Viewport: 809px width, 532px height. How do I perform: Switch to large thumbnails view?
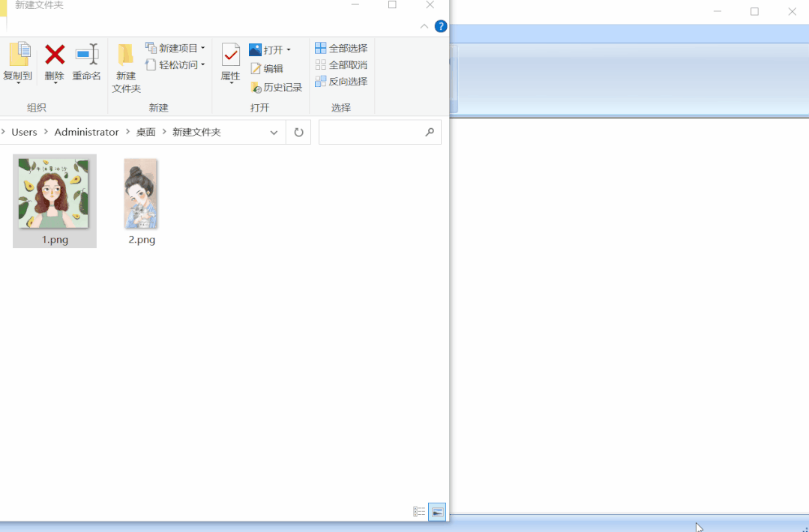click(437, 512)
